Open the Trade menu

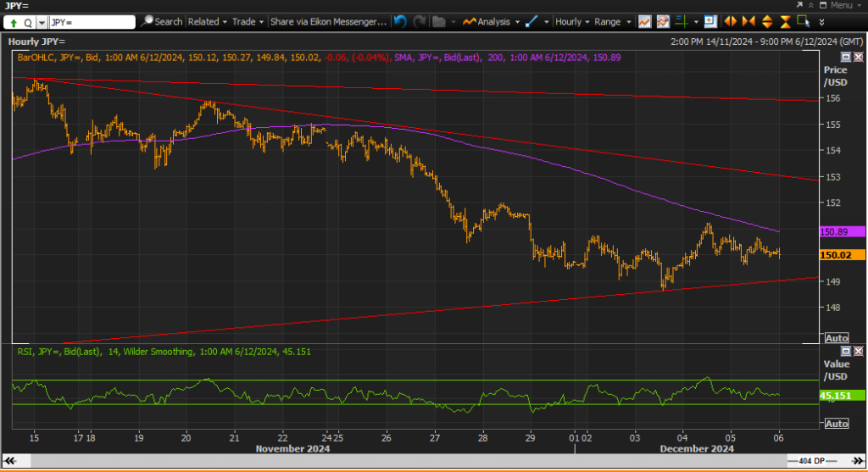pos(248,21)
